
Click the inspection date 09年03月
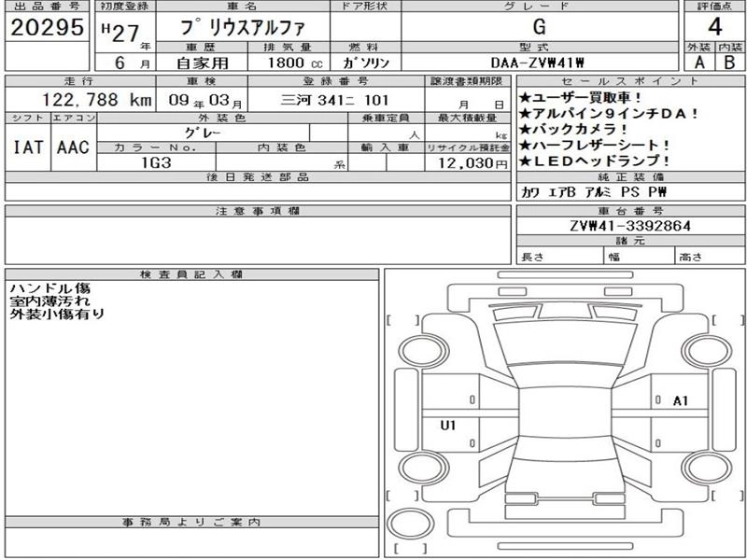205,101
